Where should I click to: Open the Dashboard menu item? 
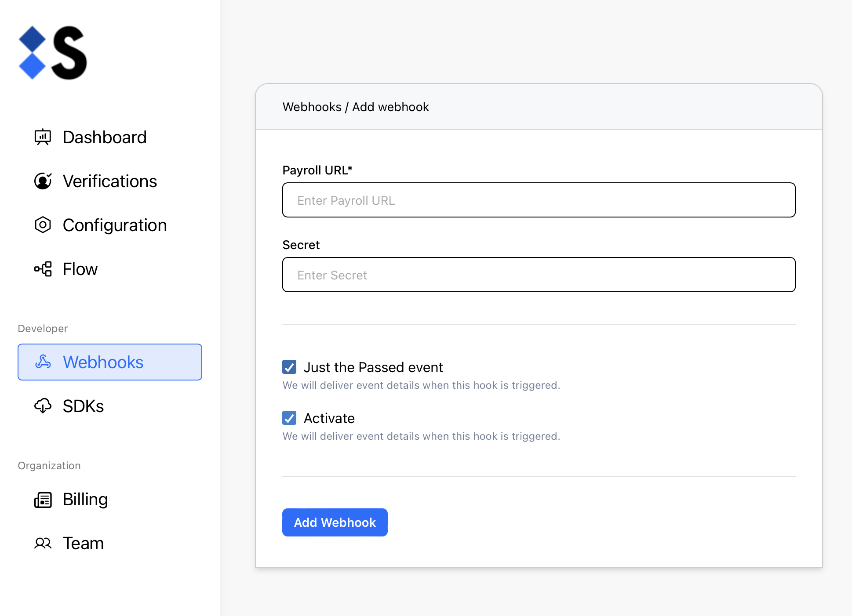pos(105,137)
